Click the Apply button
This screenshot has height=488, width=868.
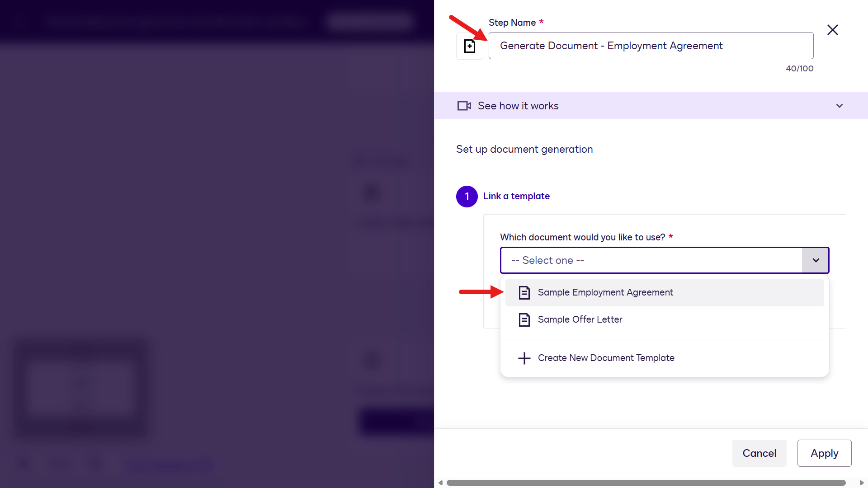tap(825, 453)
